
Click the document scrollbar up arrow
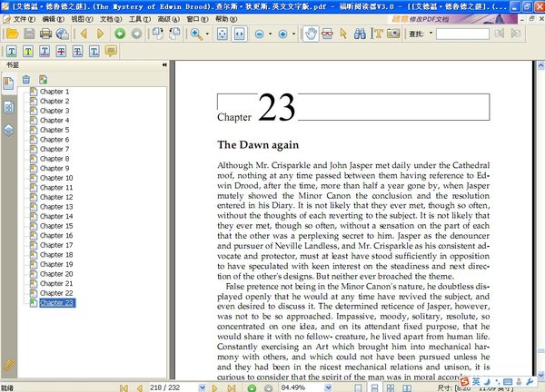click(x=540, y=65)
